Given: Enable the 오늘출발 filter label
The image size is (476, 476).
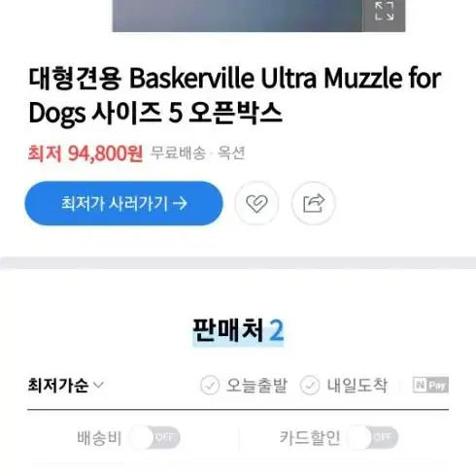Looking at the screenshot, I should [256, 385].
